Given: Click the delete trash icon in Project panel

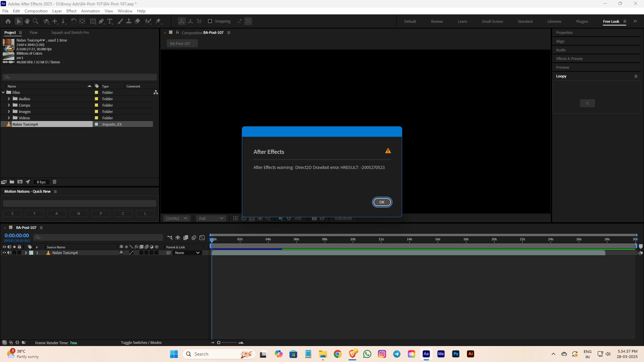Looking at the screenshot, I should tap(55, 182).
